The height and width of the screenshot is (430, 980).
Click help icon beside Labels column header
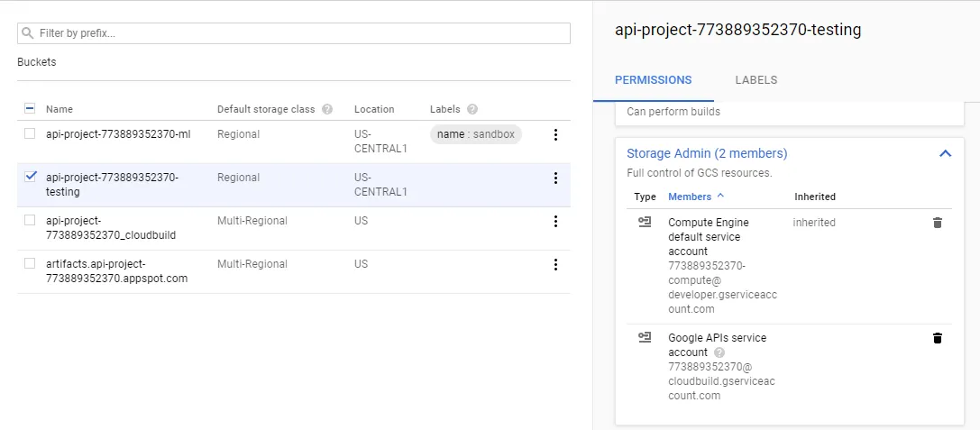pos(472,109)
